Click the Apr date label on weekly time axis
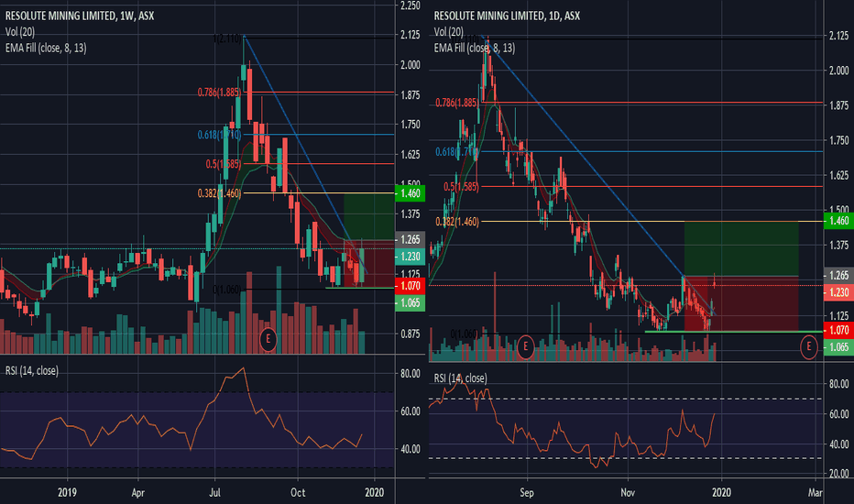 [x=137, y=493]
